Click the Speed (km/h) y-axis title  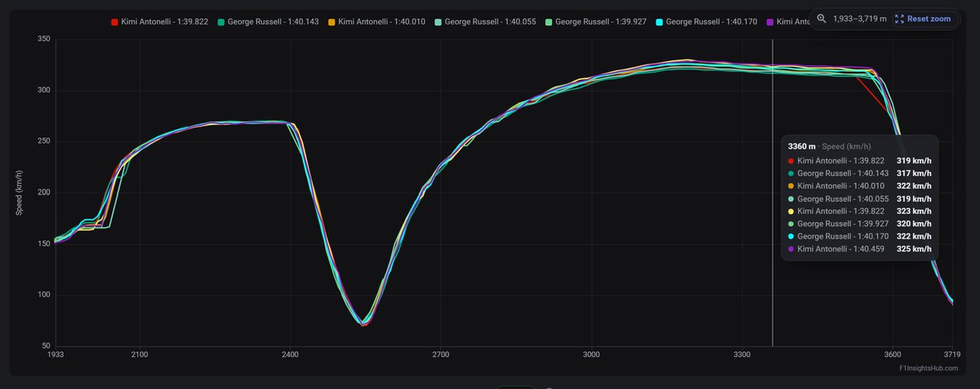(19, 193)
